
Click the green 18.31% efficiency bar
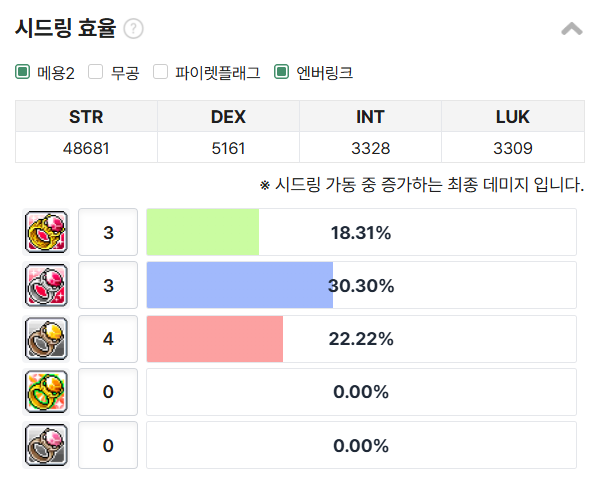203,232
